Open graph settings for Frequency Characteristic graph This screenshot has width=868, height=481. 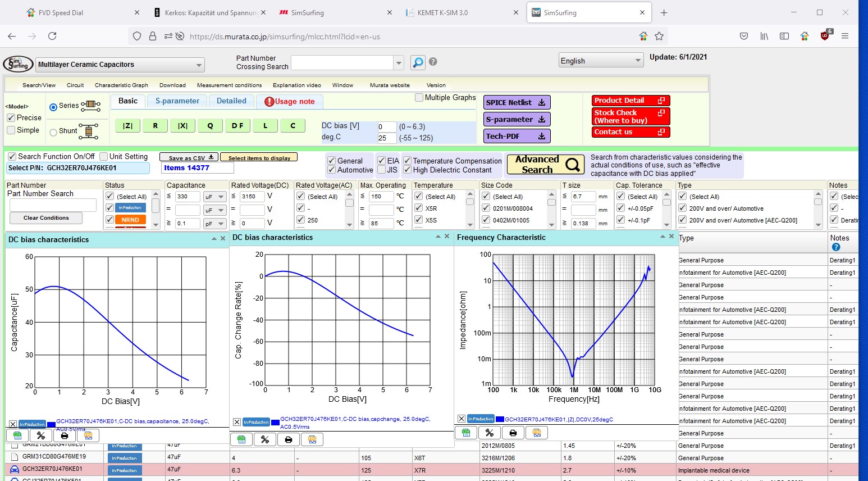(x=490, y=433)
